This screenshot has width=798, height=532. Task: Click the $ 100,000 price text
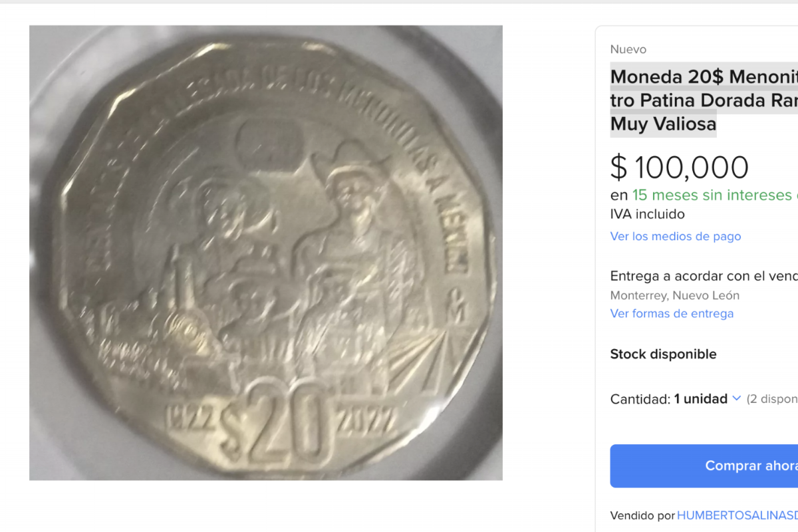pyautogui.click(x=679, y=168)
